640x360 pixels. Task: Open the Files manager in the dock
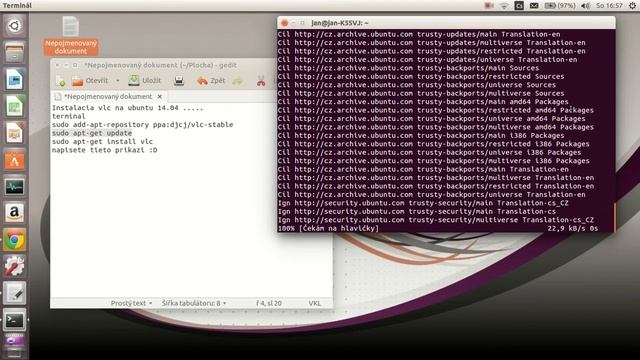tap(14, 52)
